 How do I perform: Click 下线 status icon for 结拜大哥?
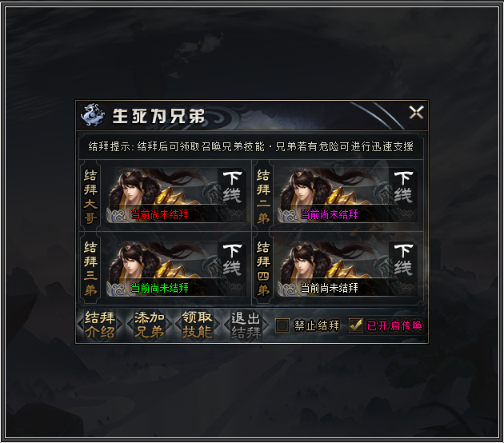pos(232,186)
